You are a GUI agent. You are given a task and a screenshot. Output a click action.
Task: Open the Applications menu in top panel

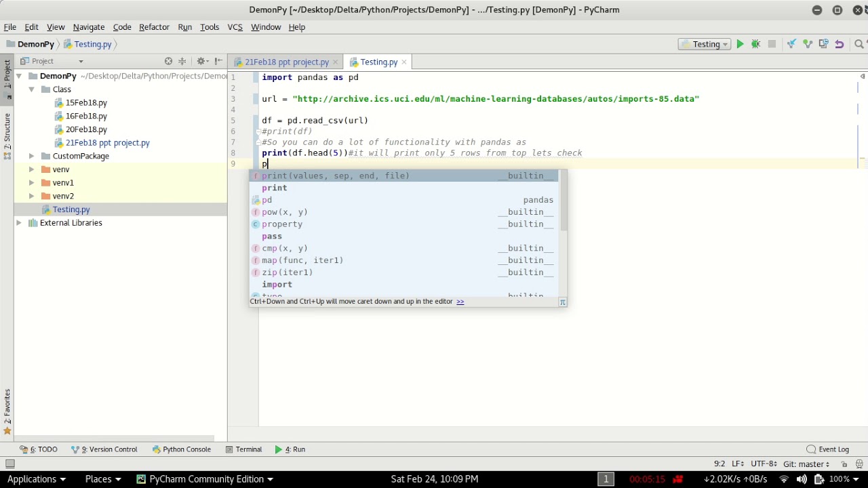(36, 479)
